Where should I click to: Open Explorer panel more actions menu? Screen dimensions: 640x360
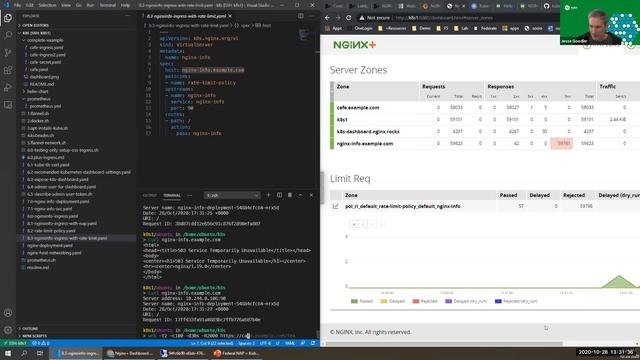tap(128, 16)
